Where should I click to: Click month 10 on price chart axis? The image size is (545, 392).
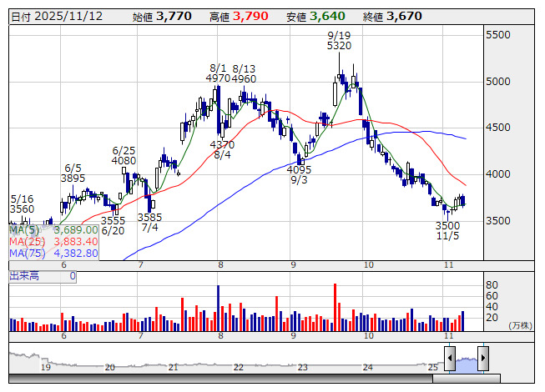[368, 265]
